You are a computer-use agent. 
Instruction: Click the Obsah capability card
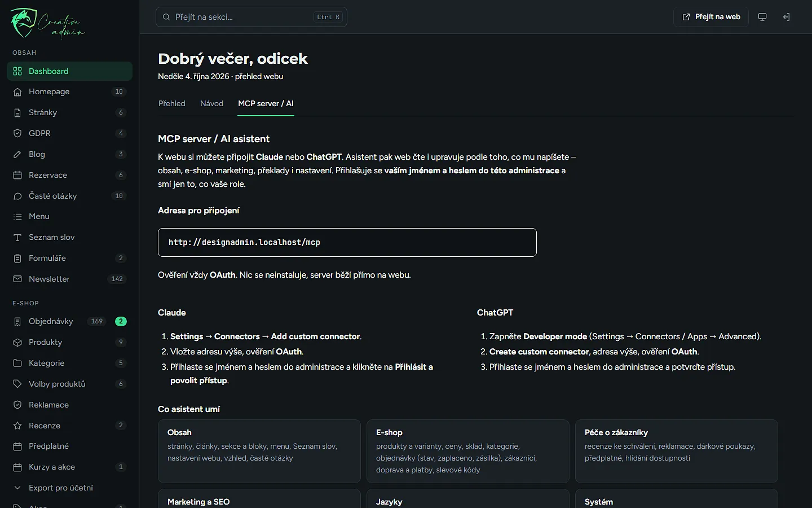[259, 451]
